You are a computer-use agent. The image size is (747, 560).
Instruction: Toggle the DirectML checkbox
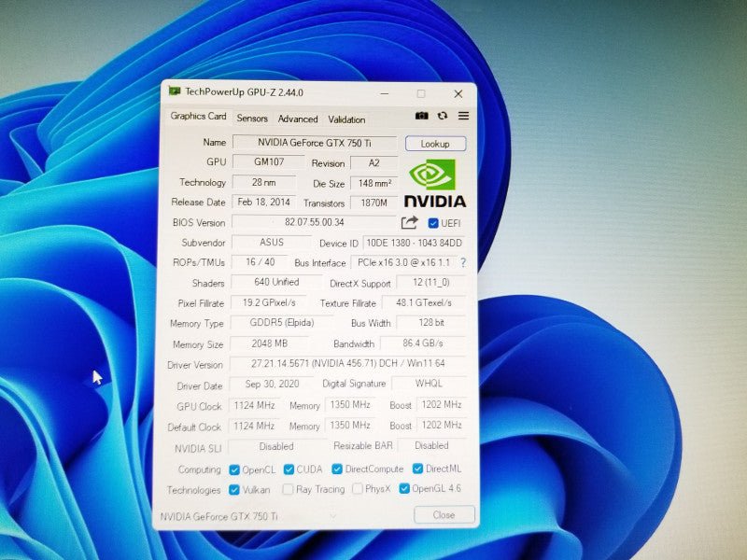(x=417, y=469)
